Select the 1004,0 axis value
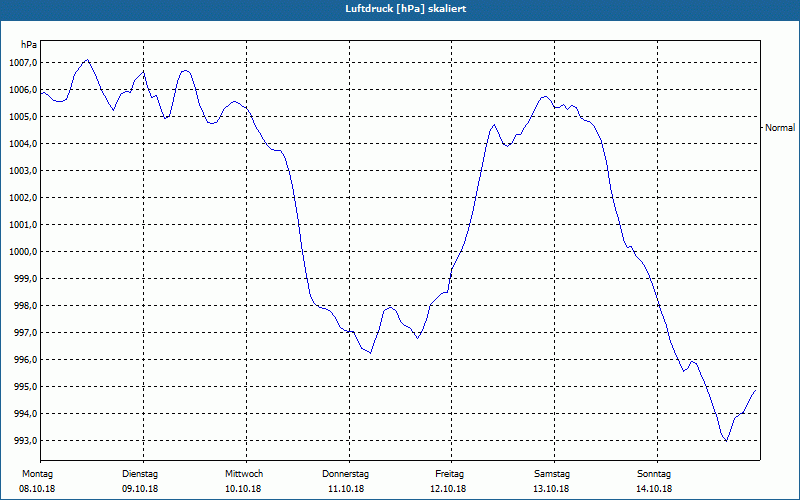The image size is (800, 500). [x=23, y=144]
